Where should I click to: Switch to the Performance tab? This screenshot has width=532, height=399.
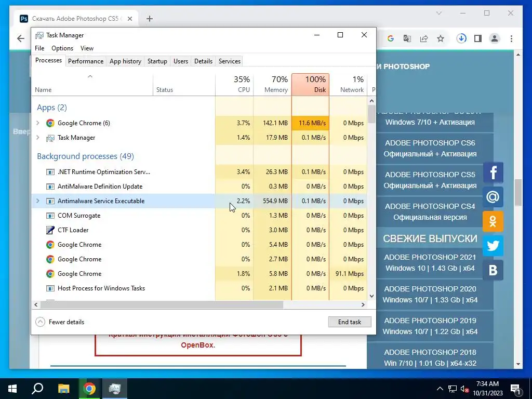click(86, 61)
